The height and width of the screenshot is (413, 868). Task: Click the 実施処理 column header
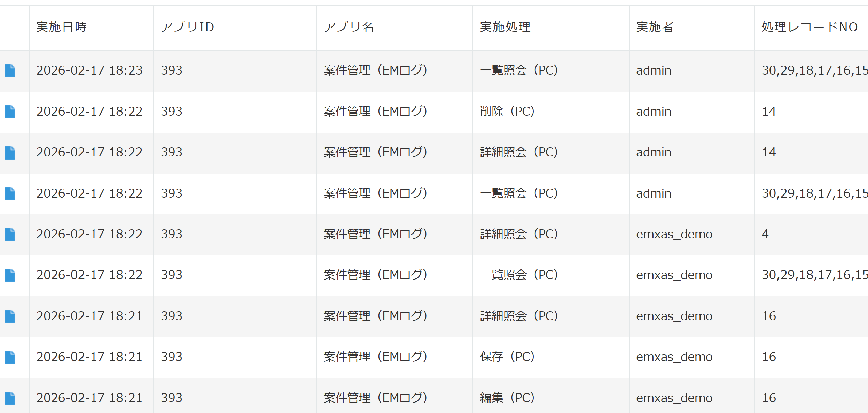pos(505,27)
